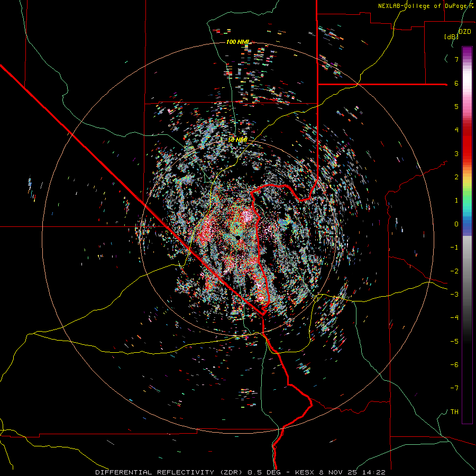Click the 4 value on the dB scale
The width and height of the screenshot is (476, 476).
point(456,130)
